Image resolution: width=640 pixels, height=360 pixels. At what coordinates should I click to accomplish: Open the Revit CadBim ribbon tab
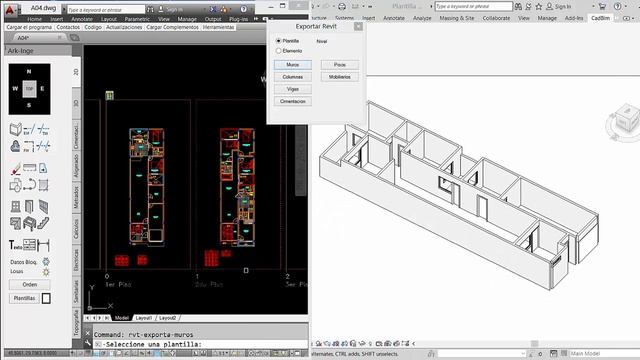pos(600,18)
